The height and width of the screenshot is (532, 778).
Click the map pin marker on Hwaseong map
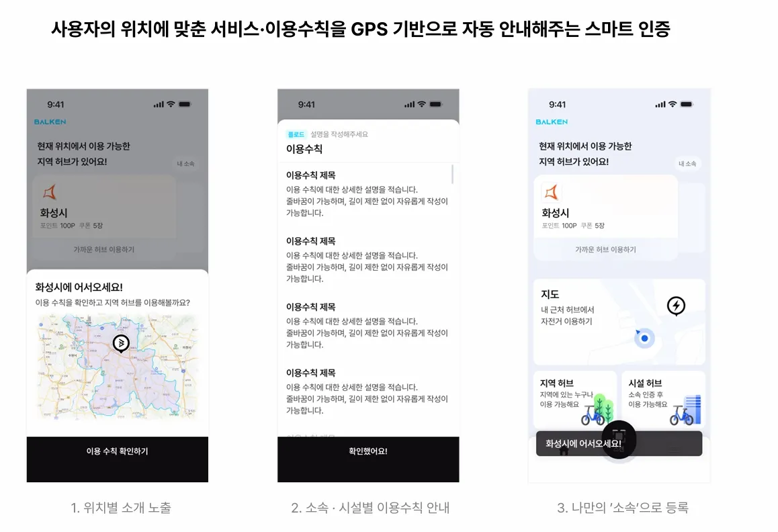click(x=121, y=343)
